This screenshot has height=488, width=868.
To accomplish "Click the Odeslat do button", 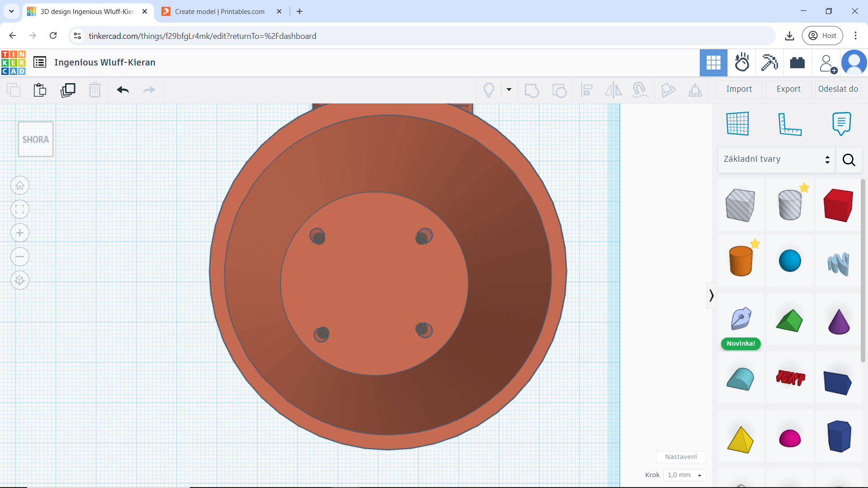I will coord(838,89).
